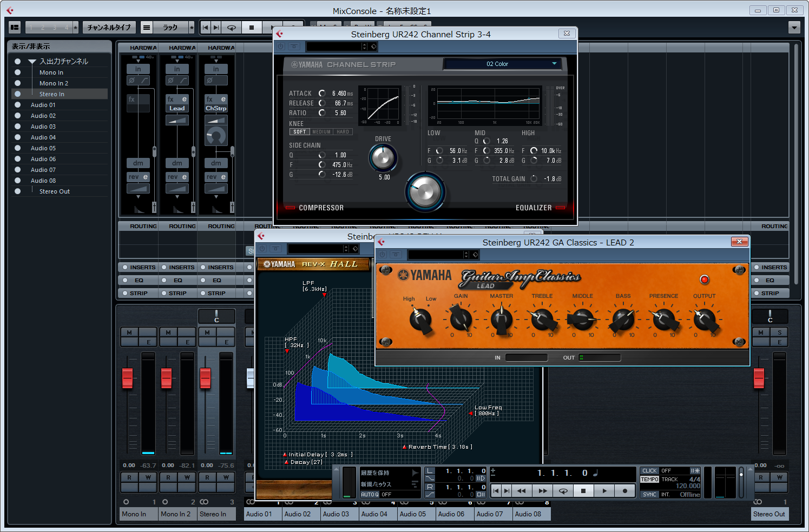The height and width of the screenshot is (532, 809).
Task: Toggle phase invert icon on first hardware channel
Action: click(x=131, y=81)
